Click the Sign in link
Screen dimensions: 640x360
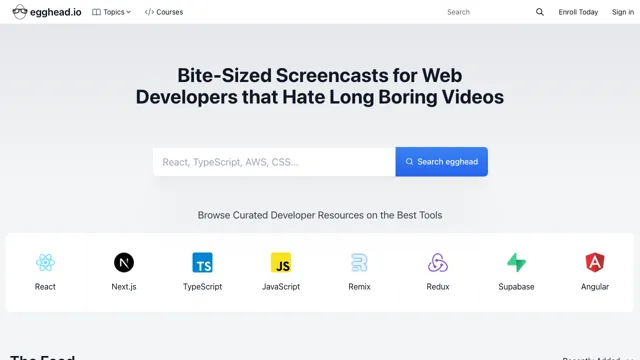click(623, 12)
